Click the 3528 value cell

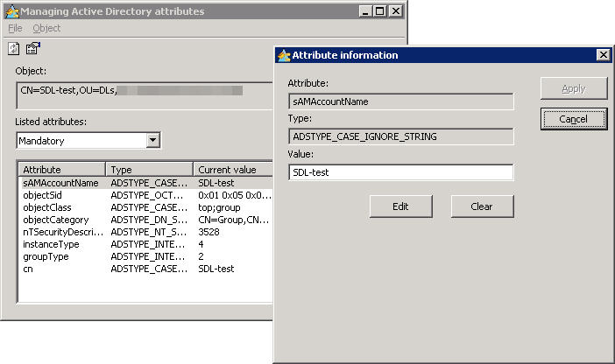click(209, 232)
